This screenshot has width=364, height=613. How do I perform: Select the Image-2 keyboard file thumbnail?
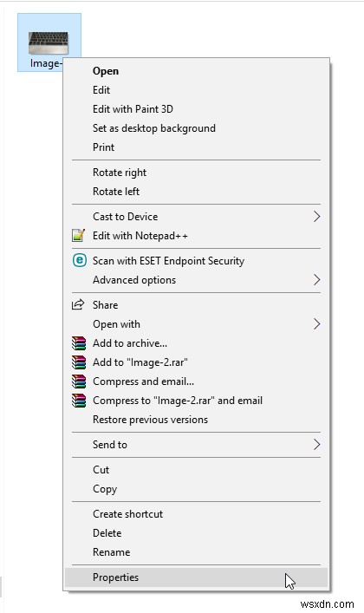pyautogui.click(x=49, y=43)
